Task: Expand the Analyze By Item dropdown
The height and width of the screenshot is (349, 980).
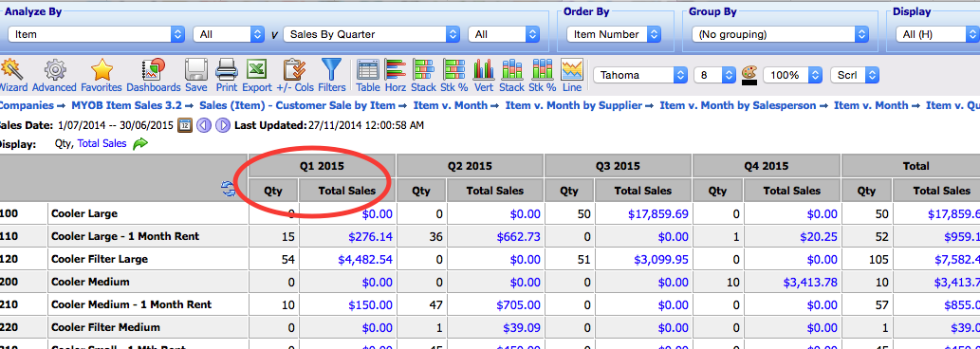Action: coord(96,34)
